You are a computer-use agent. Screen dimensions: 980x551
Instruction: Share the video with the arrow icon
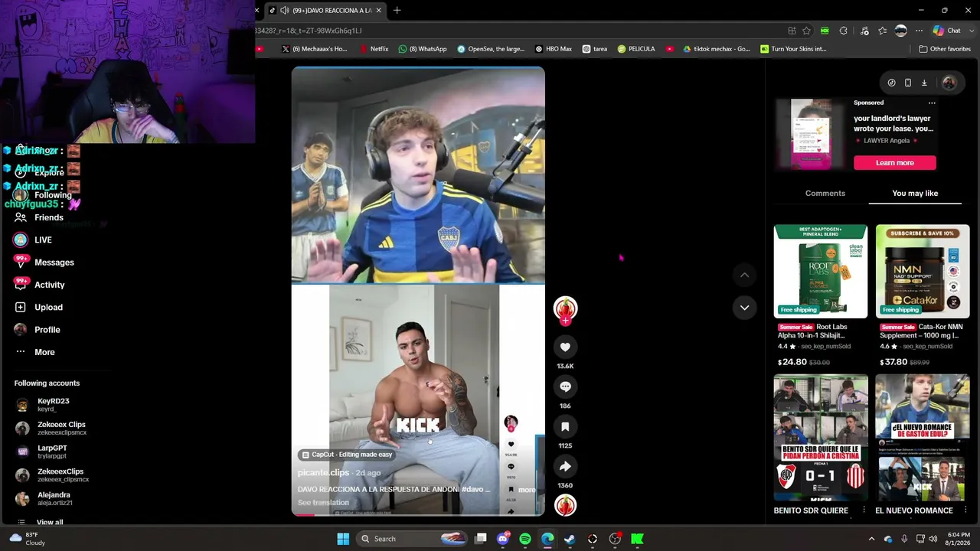(x=565, y=467)
